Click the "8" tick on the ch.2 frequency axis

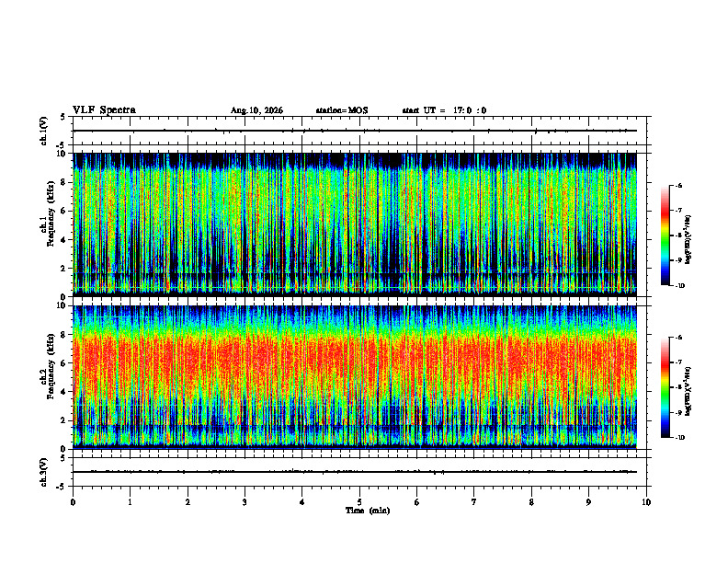[x=64, y=335]
